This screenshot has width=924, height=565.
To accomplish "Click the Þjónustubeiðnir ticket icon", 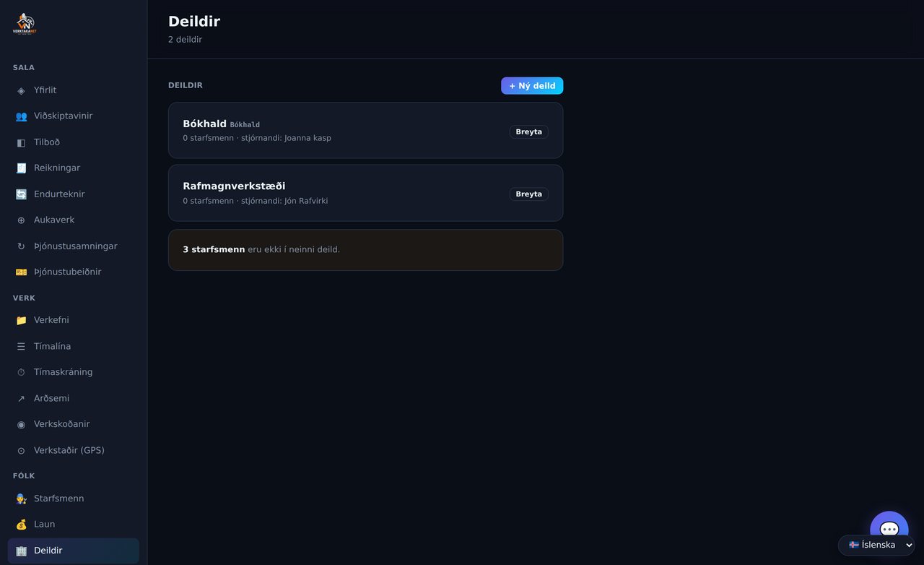I will click(x=21, y=272).
